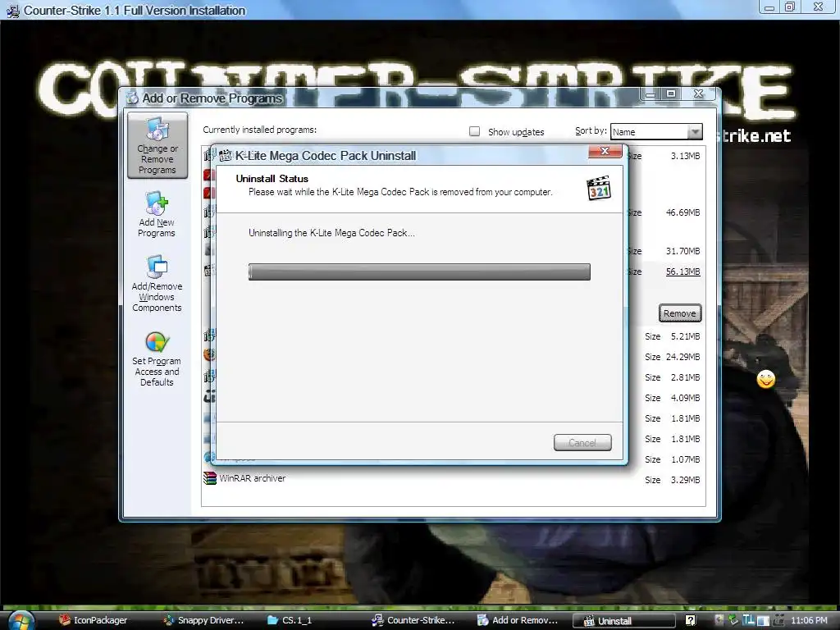Switch to Counter-Strike installer taskbar button
Screen dimensions: 840x630
(x=413, y=620)
